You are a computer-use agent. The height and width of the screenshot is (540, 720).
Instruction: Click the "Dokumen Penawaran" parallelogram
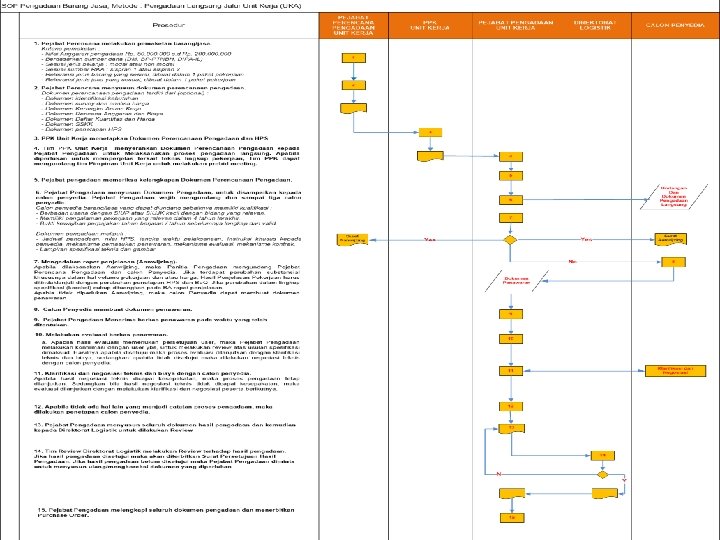coord(517,281)
